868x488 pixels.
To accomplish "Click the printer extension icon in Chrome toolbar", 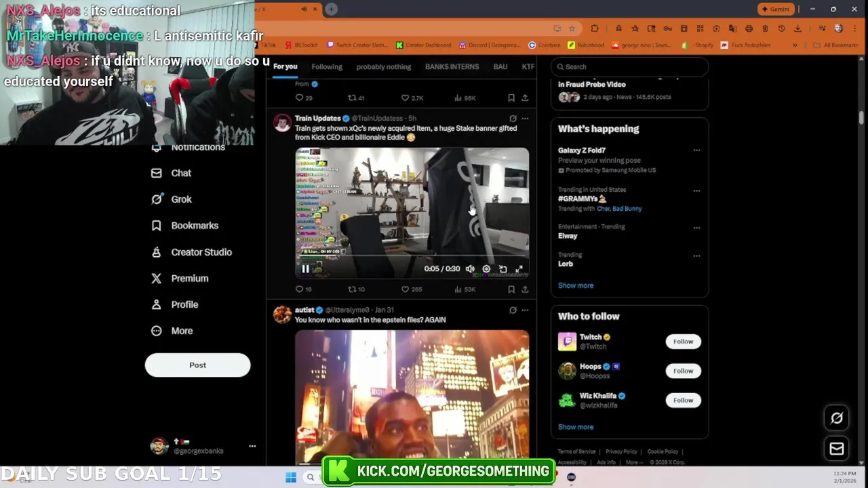I will click(x=749, y=28).
